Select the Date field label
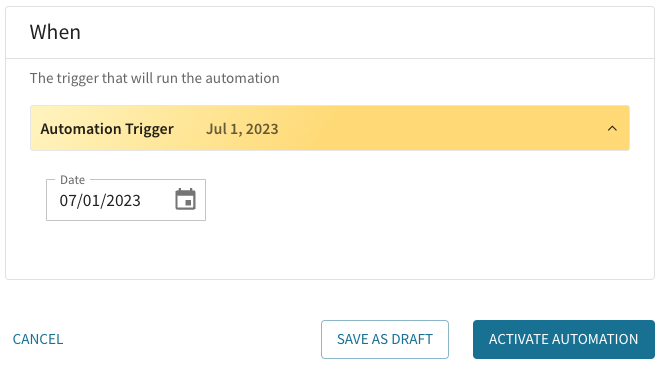 [72, 180]
